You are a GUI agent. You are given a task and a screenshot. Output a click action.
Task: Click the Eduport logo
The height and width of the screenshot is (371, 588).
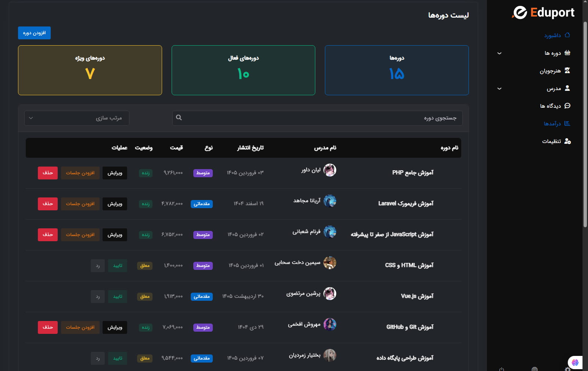tap(543, 13)
